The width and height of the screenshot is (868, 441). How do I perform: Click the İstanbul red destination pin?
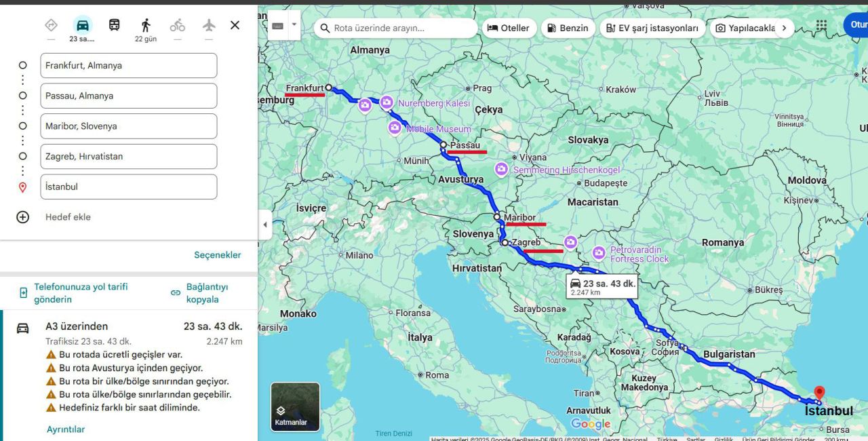(x=819, y=394)
